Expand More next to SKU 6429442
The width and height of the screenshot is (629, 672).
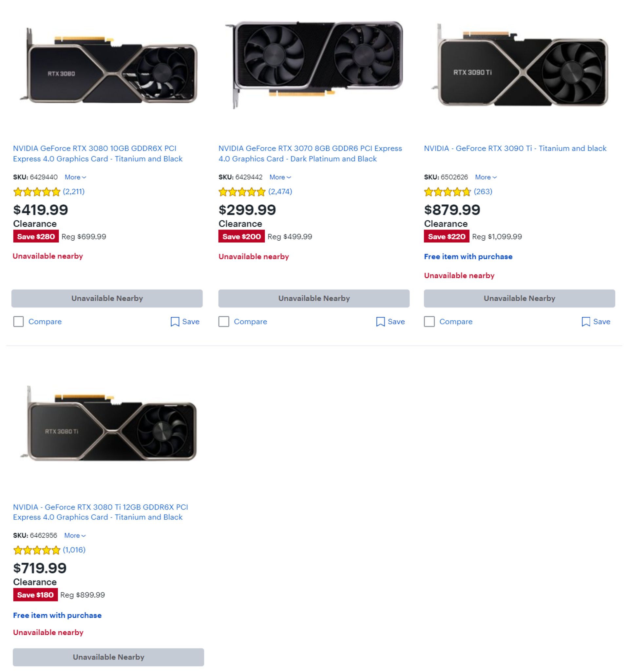point(280,177)
